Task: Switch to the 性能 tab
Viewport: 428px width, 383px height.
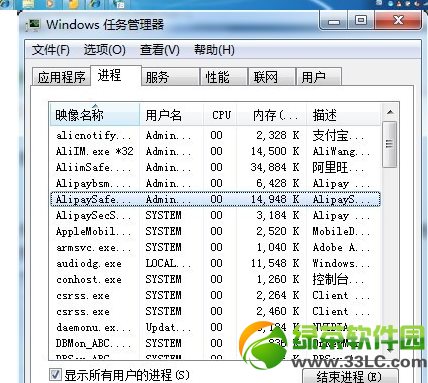Action: pyautogui.click(x=224, y=77)
